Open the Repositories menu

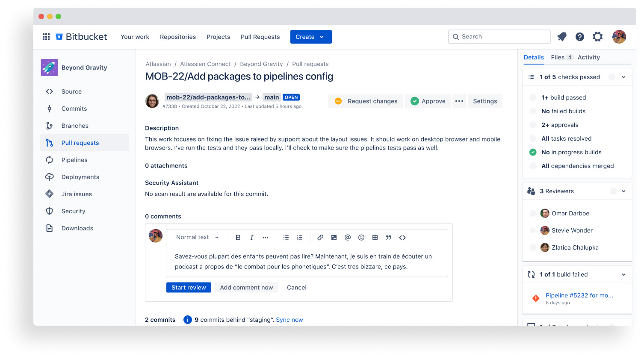[178, 37]
